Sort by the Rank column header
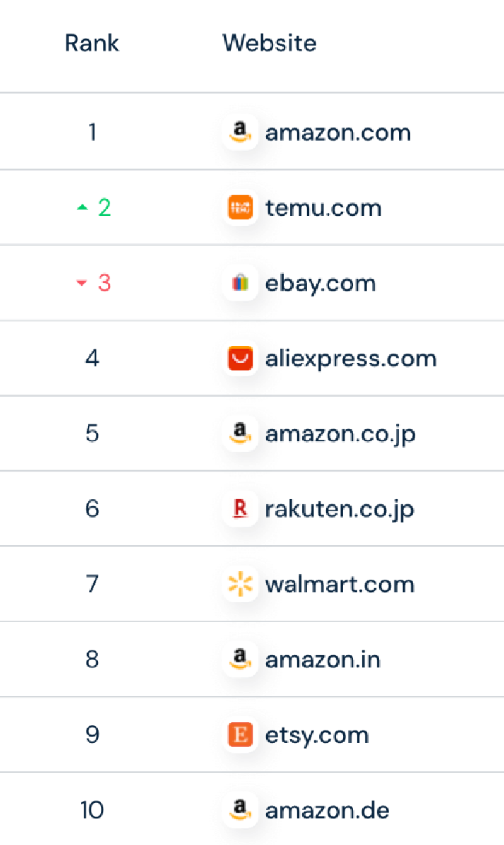Image resolution: width=504 pixels, height=845 pixels. (92, 43)
